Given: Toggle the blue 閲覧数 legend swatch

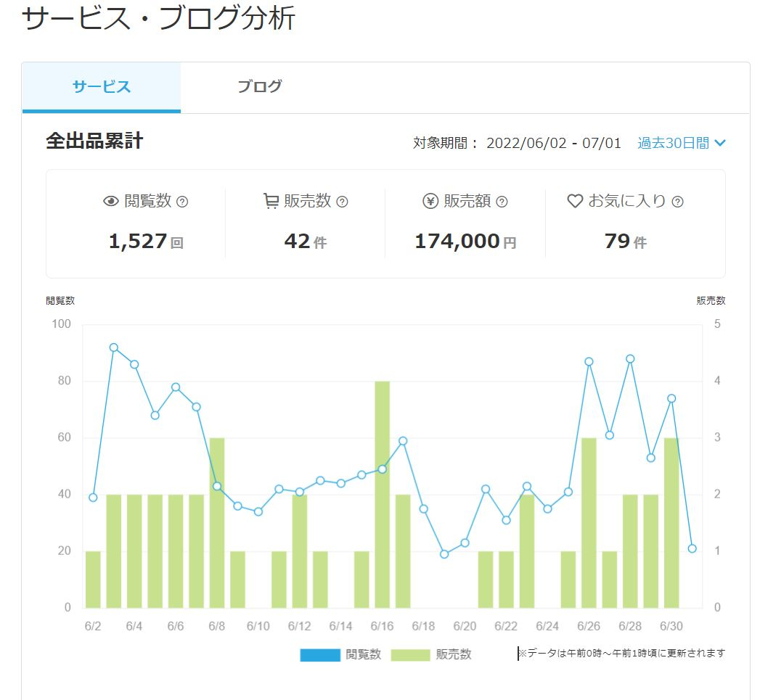Looking at the screenshot, I should click(320, 655).
